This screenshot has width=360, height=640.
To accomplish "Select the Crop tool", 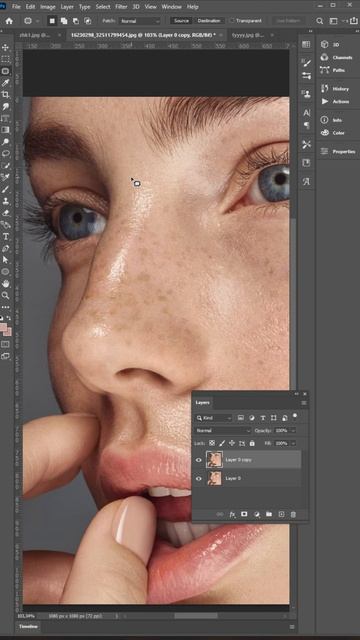I will point(5,95).
